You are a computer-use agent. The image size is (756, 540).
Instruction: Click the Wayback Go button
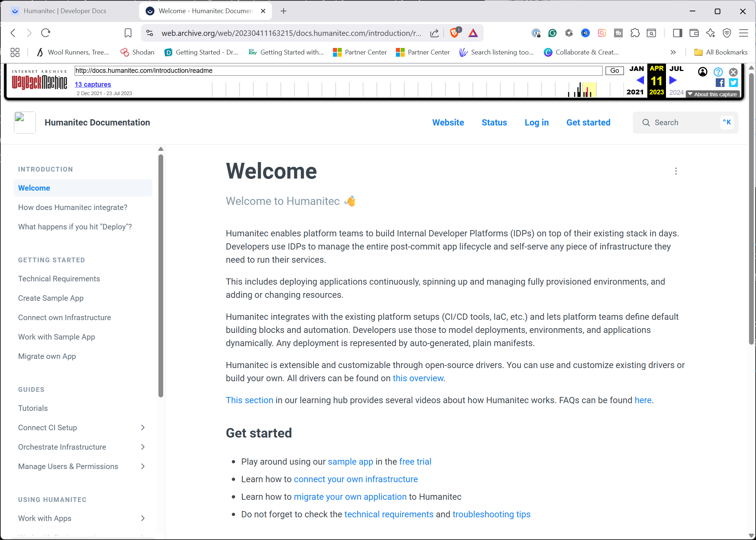(x=614, y=71)
